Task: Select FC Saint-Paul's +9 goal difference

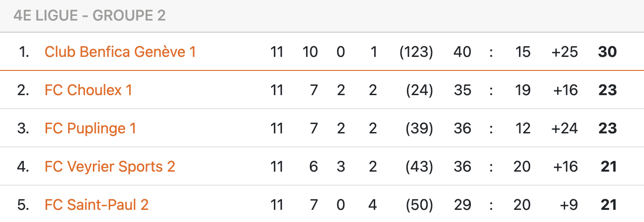Action: [x=568, y=205]
